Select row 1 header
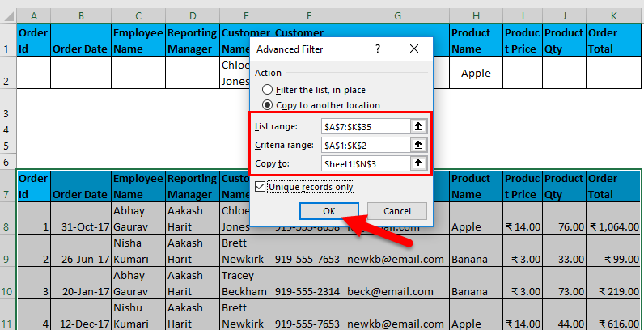The width and height of the screenshot is (644, 330). tap(8, 40)
